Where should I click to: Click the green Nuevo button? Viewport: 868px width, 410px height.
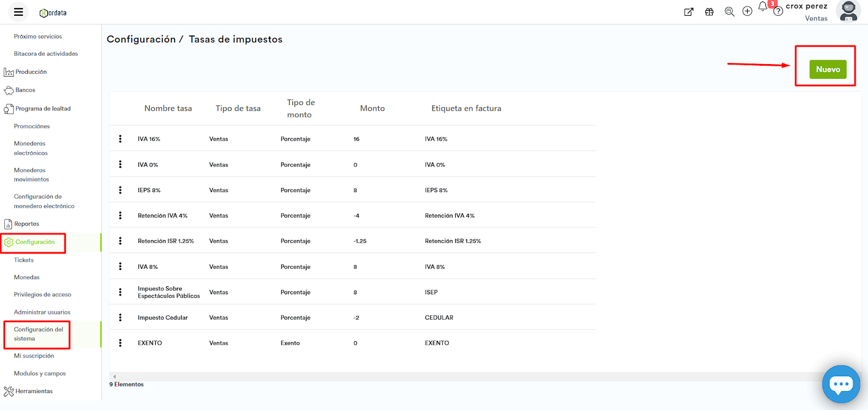click(x=827, y=70)
